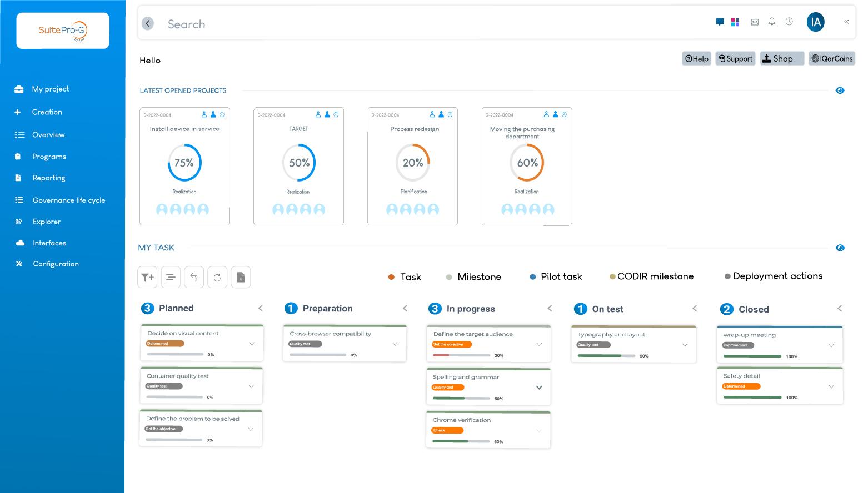This screenshot has width=868, height=493.
Task: Export tasks with the file icon
Action: click(241, 277)
